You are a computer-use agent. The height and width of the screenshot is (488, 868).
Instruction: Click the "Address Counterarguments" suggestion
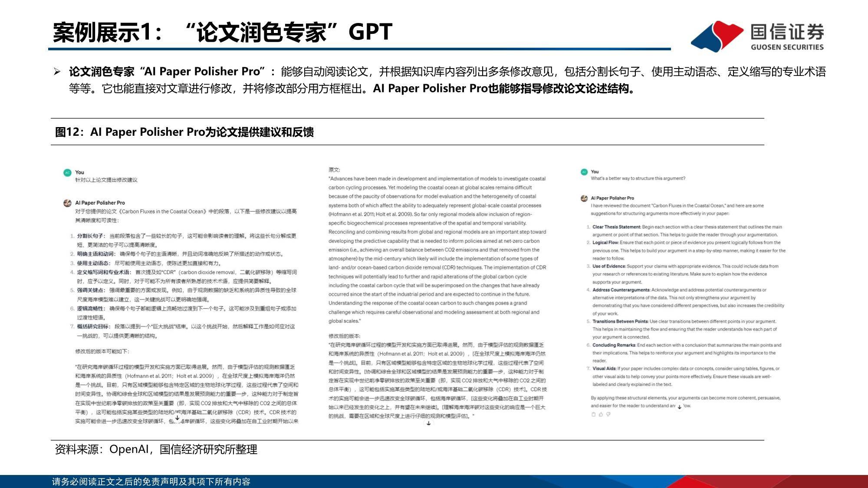click(x=621, y=290)
